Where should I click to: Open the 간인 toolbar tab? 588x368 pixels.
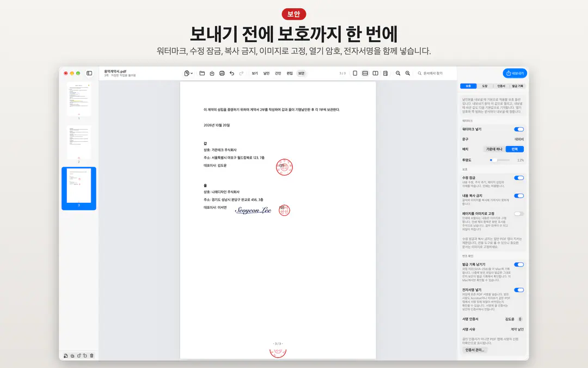pyautogui.click(x=278, y=73)
